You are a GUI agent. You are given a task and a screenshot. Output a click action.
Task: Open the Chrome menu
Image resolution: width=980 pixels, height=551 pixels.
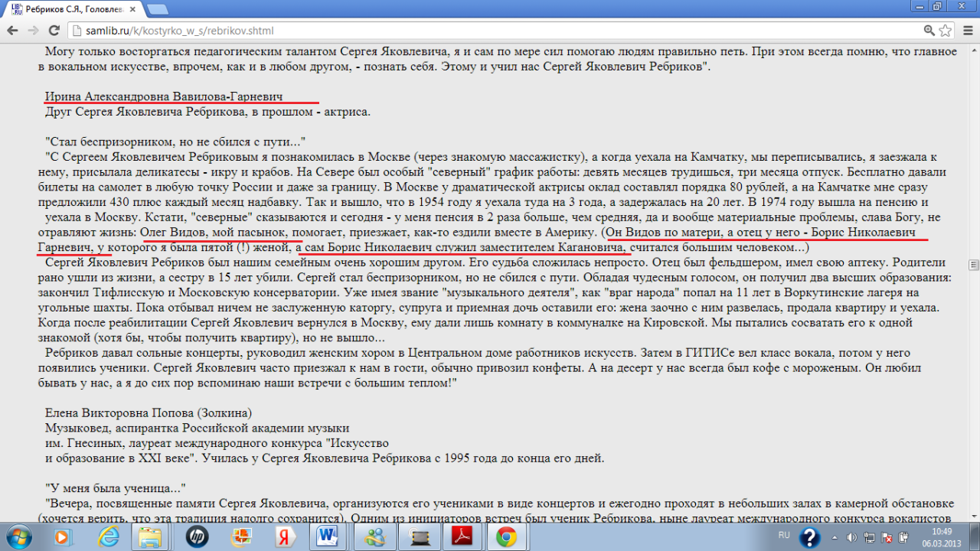pos(968,31)
